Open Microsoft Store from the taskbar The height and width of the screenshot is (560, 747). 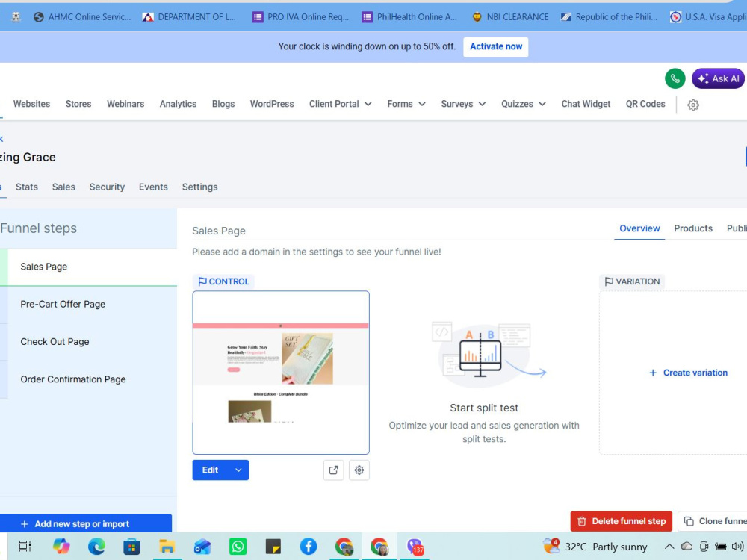click(131, 547)
